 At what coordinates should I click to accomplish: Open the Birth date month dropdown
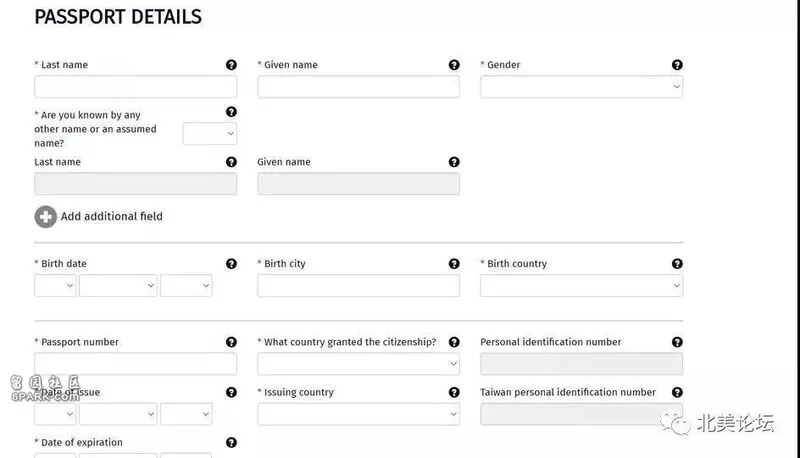(x=118, y=286)
